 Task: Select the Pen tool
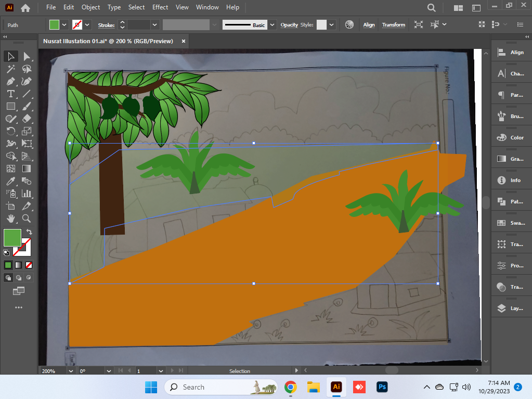pos(10,82)
